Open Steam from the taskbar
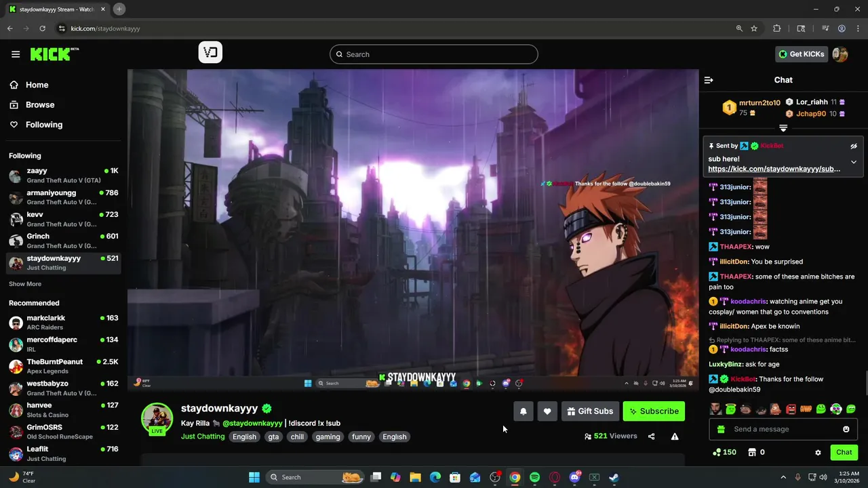868x488 pixels. tap(614, 477)
